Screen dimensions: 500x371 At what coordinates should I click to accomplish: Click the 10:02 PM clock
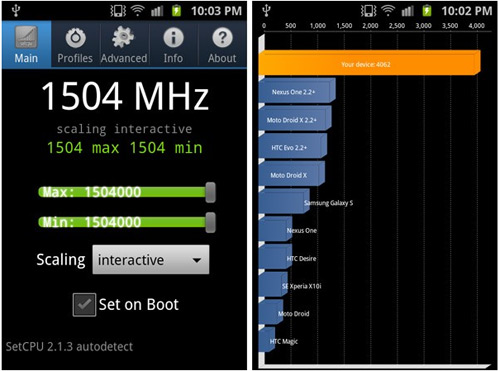click(x=467, y=11)
